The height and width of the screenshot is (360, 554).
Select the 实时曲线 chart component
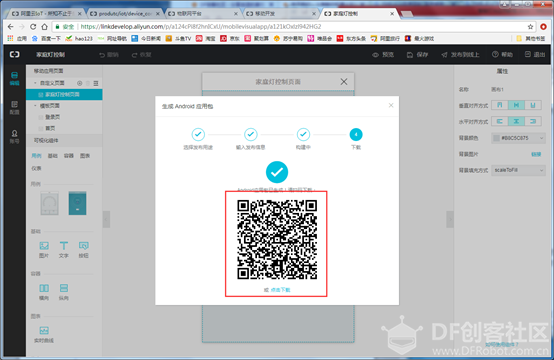pos(44,335)
